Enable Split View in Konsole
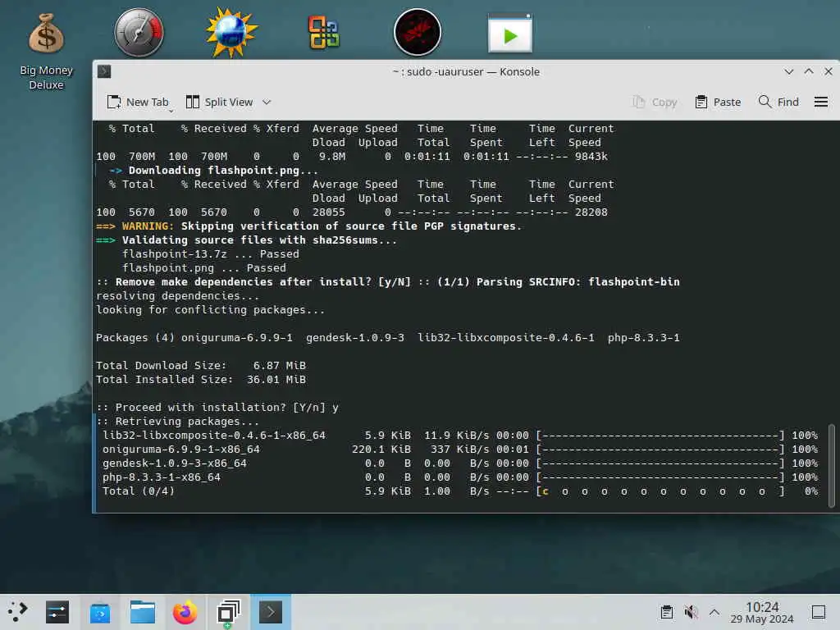Screen dimensions: 840x630 (220, 102)
